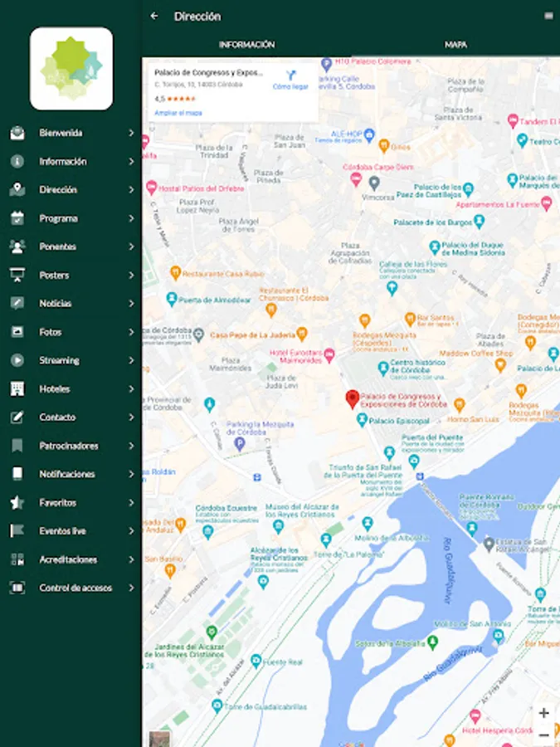This screenshot has width=560, height=747.
Task: Expand the Noticias chevron
Action: (131, 304)
